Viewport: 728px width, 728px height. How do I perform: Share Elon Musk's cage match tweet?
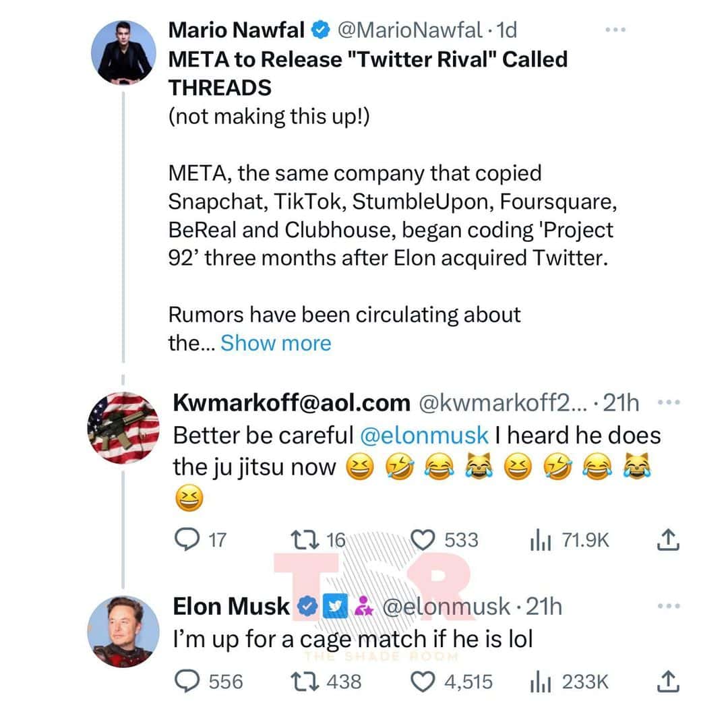tap(667, 681)
